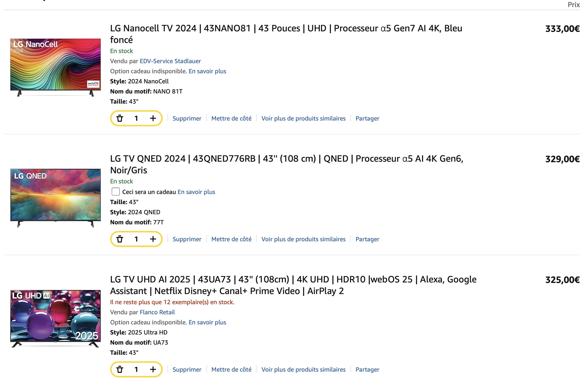Open the EDV-Service Stadlauer seller link

click(170, 61)
